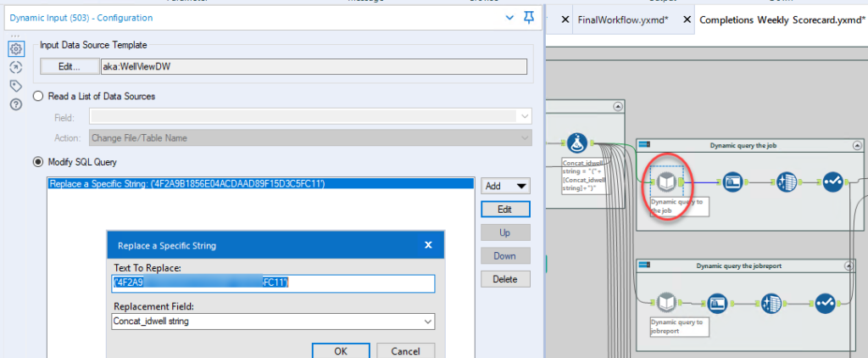Viewport: 868px width, 358px height.
Task: Expand the configuration window chevron menu
Action: click(509, 18)
